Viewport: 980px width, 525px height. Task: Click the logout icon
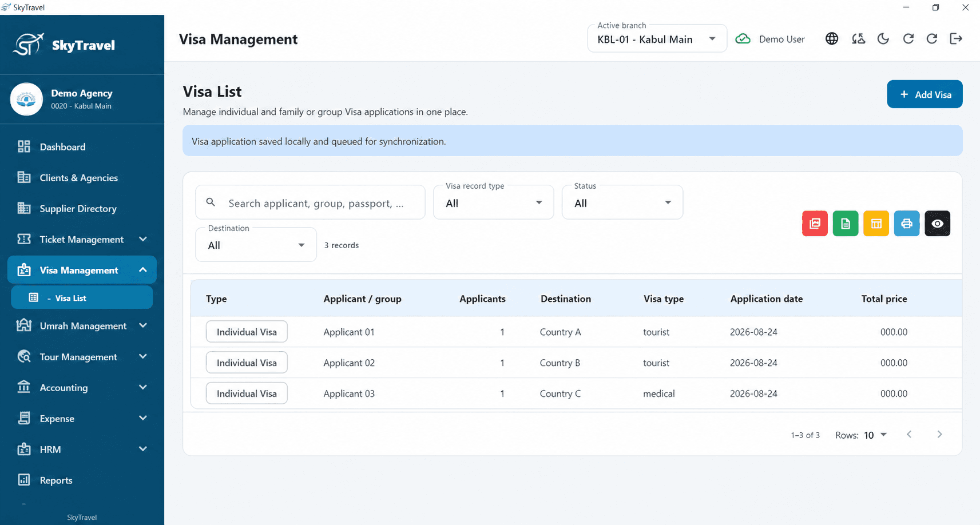956,38
